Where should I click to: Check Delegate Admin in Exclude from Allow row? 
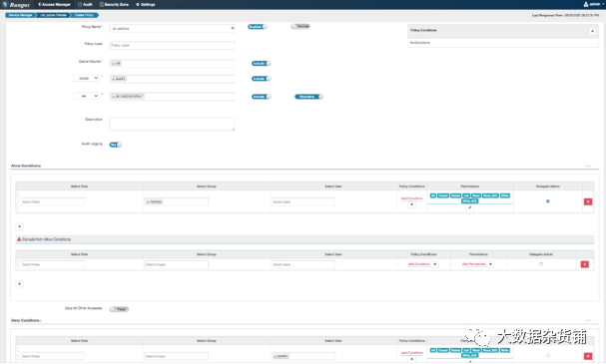(x=541, y=264)
